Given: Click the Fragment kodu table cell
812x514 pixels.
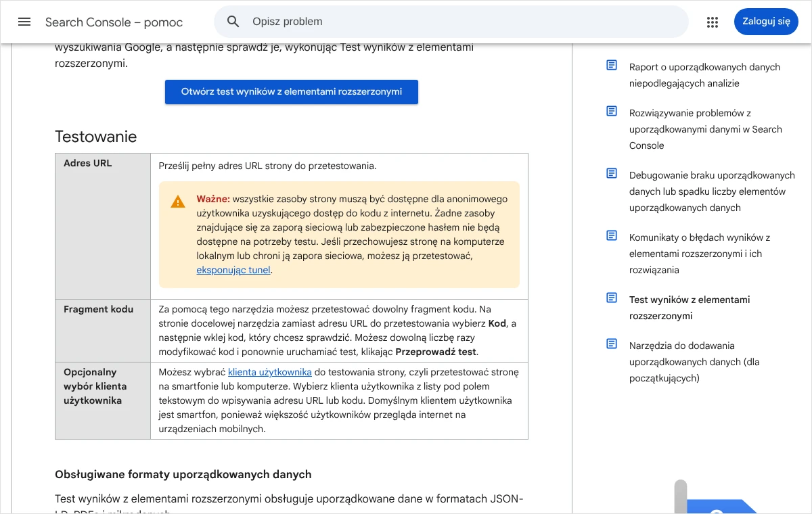Looking at the screenshot, I should tap(103, 331).
